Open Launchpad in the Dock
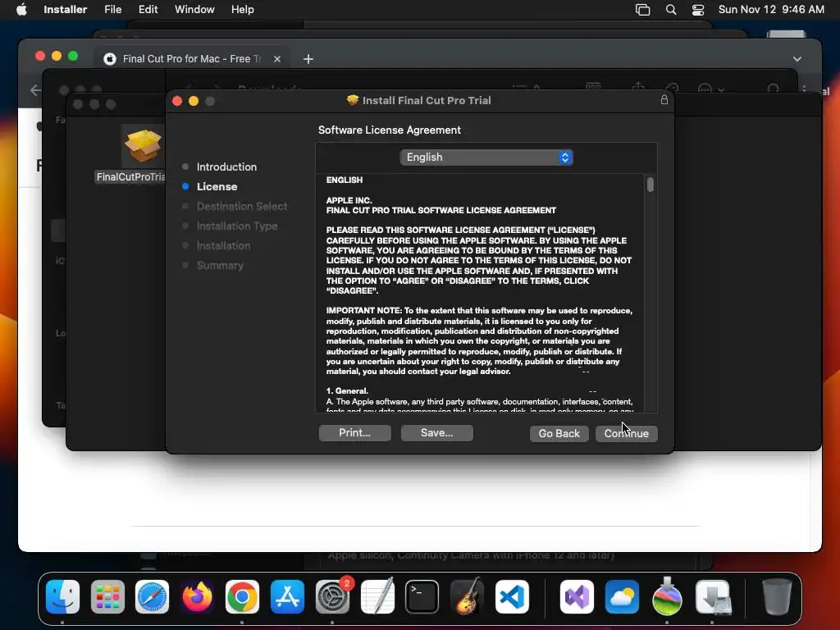This screenshot has height=630, width=840. [107, 596]
